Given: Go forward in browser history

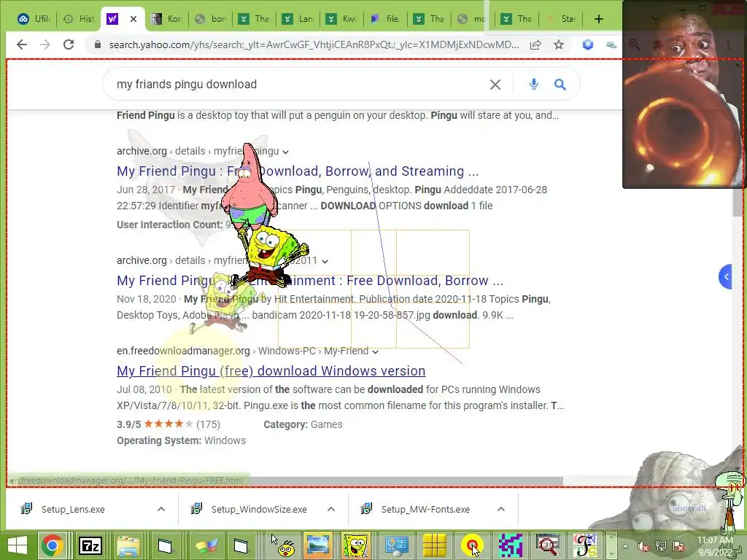Looking at the screenshot, I should [x=45, y=44].
